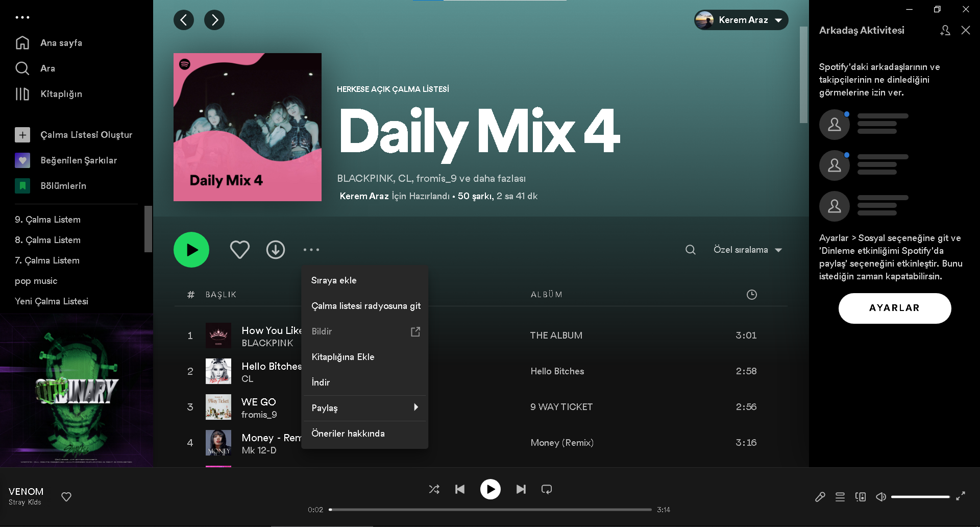Select İndir in the context menu
The width and height of the screenshot is (980, 527).
[364, 382]
